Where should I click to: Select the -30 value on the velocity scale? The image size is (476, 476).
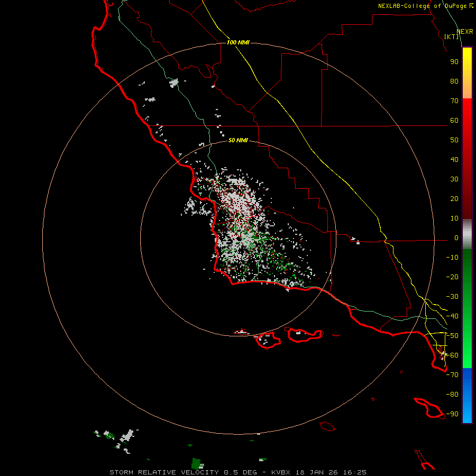452,297
